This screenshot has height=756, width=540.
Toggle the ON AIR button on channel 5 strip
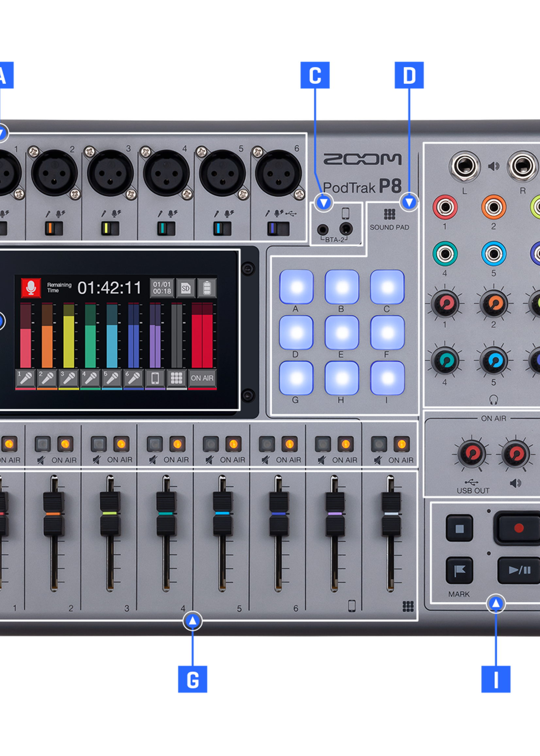[233, 444]
